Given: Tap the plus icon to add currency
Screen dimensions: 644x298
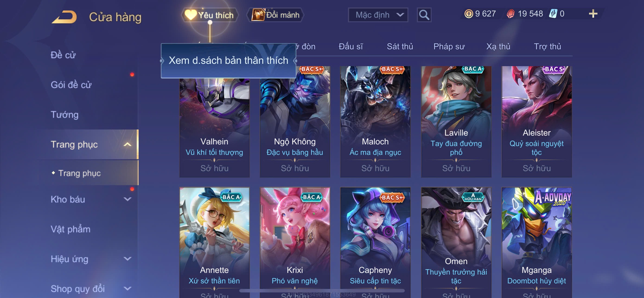Looking at the screenshot, I should pyautogui.click(x=593, y=14).
